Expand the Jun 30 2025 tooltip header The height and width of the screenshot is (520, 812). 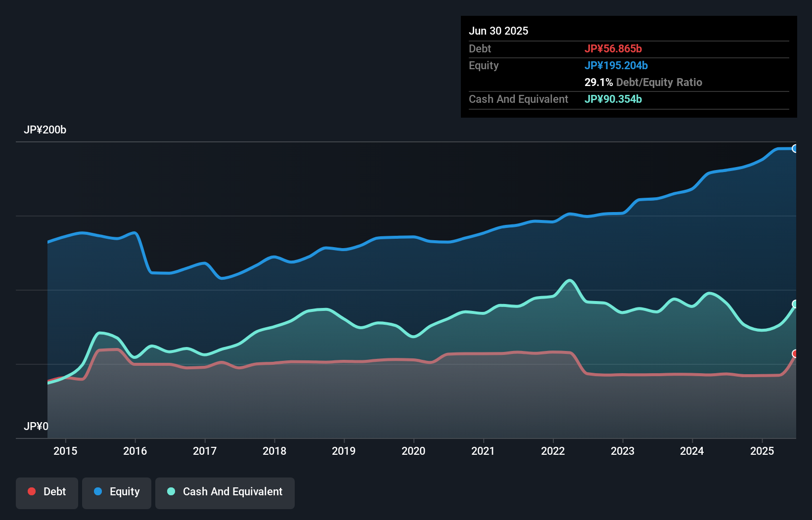[x=499, y=31]
